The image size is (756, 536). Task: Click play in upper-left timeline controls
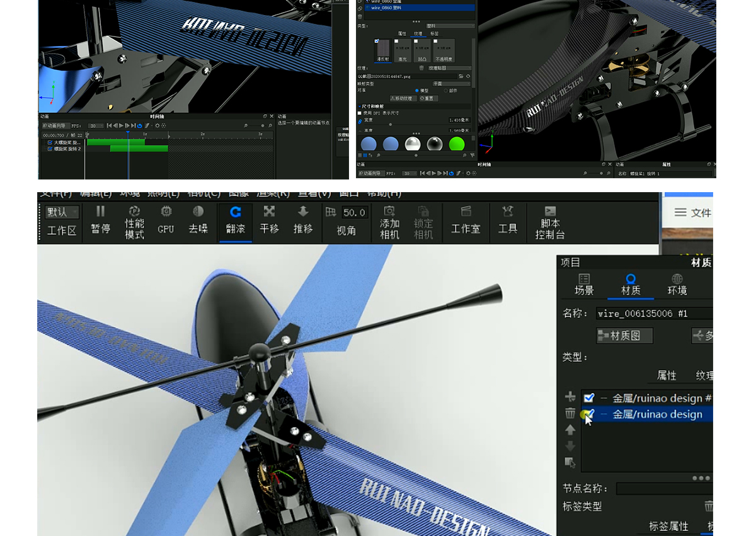(x=121, y=126)
